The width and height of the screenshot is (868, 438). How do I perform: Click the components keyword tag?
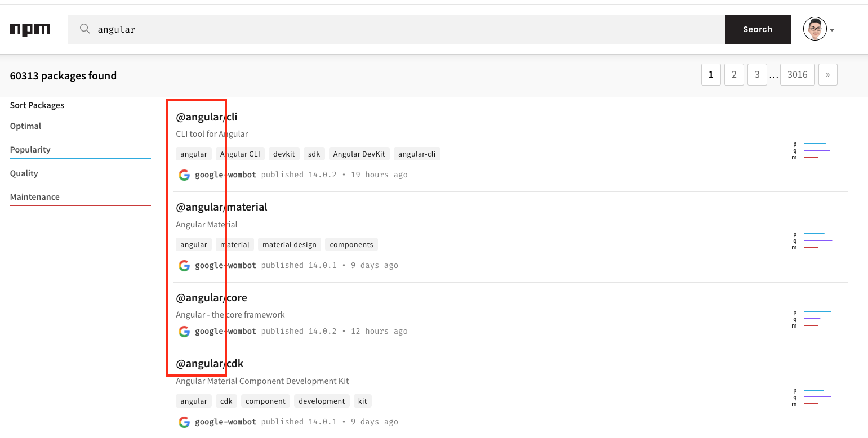(x=351, y=244)
